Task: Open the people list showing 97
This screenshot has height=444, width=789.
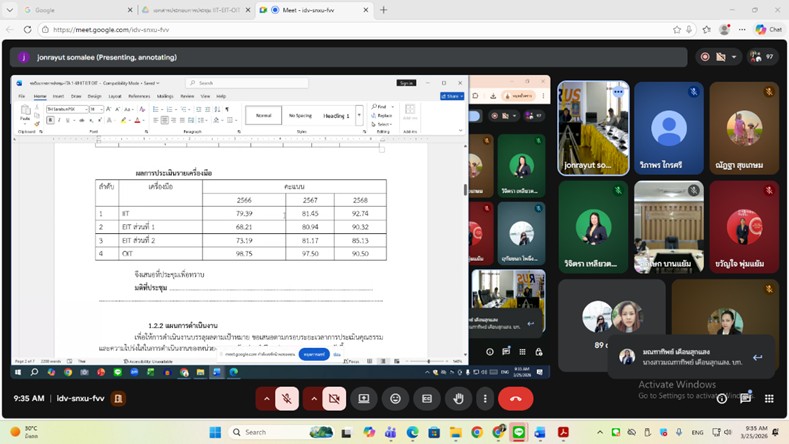Action: tap(763, 57)
